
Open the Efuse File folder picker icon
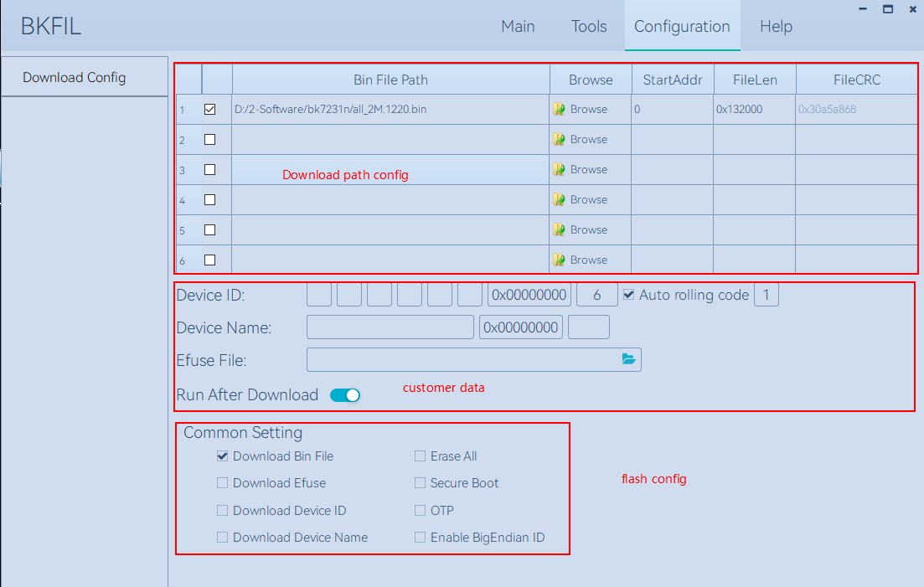(x=628, y=359)
